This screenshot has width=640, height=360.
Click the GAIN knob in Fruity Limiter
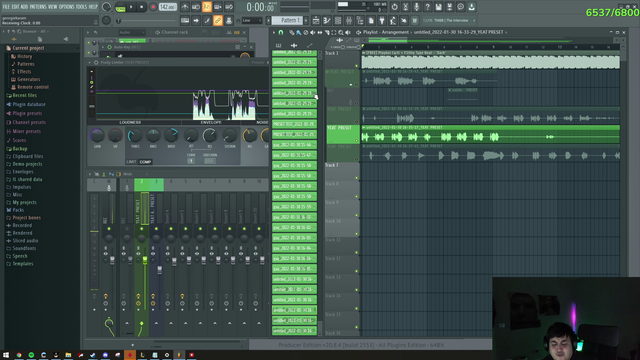[x=97, y=135]
